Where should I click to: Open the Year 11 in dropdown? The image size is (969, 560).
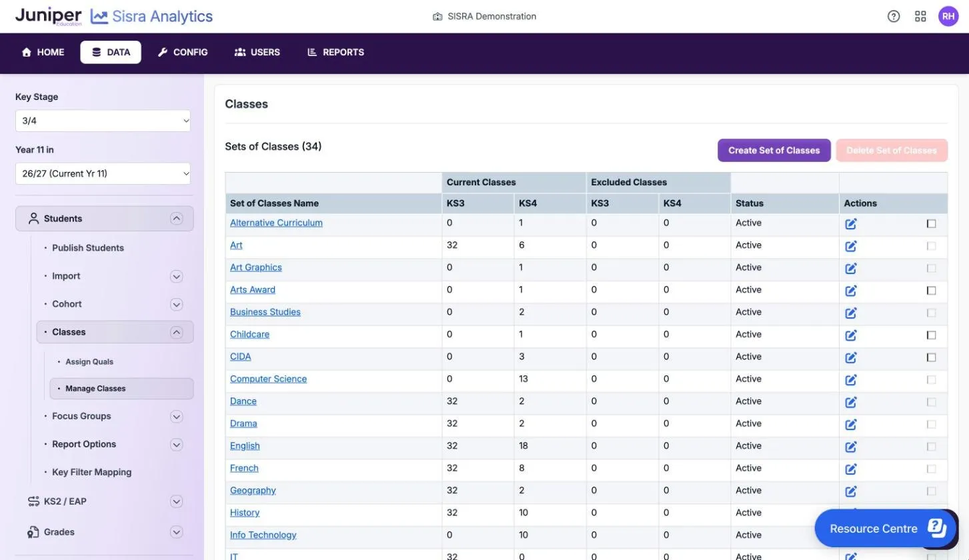[103, 173]
